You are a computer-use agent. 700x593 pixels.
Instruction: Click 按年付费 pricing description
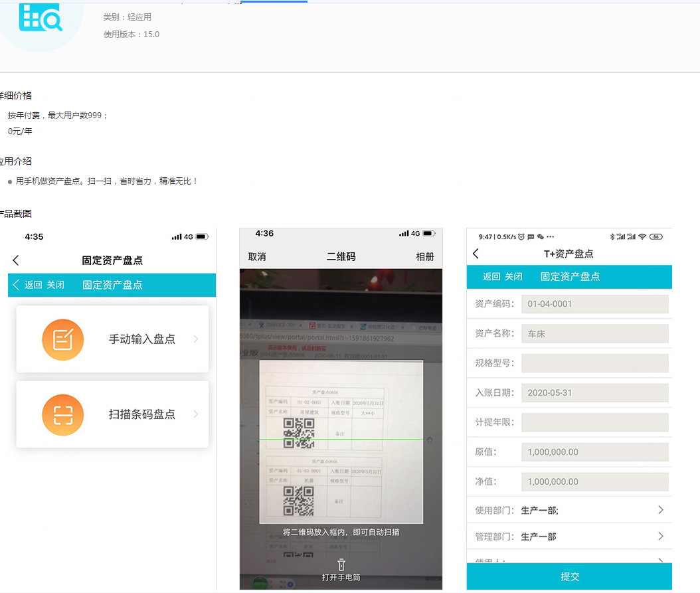[58, 115]
